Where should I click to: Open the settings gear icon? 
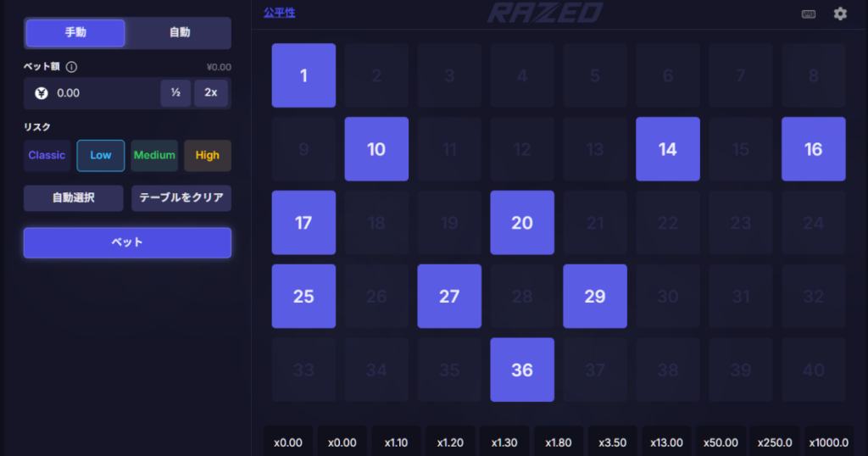pos(840,14)
